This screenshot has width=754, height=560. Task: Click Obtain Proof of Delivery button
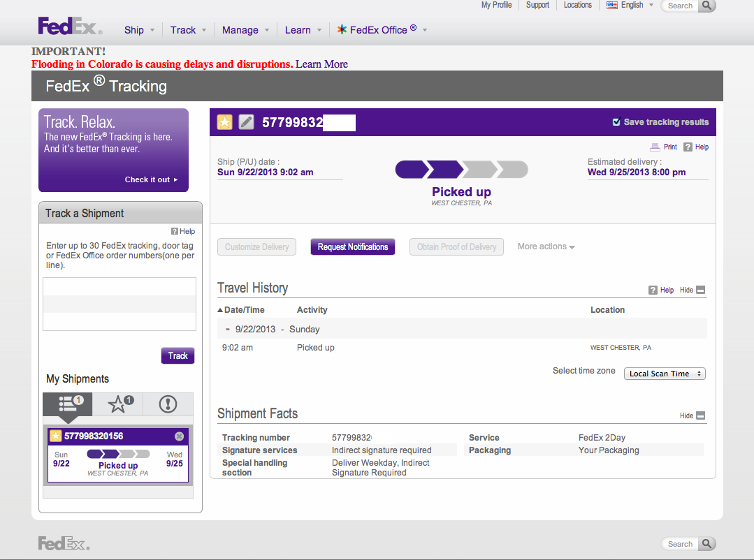coord(456,246)
